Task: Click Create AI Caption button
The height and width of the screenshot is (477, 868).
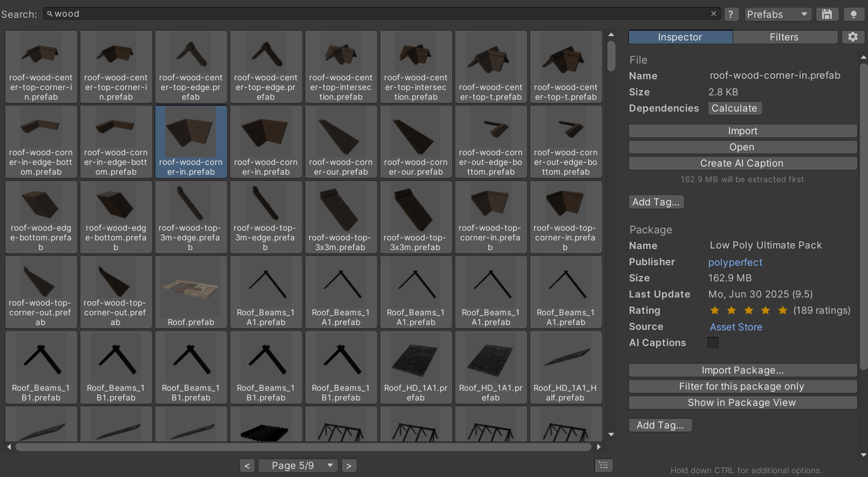Action: pyautogui.click(x=743, y=163)
